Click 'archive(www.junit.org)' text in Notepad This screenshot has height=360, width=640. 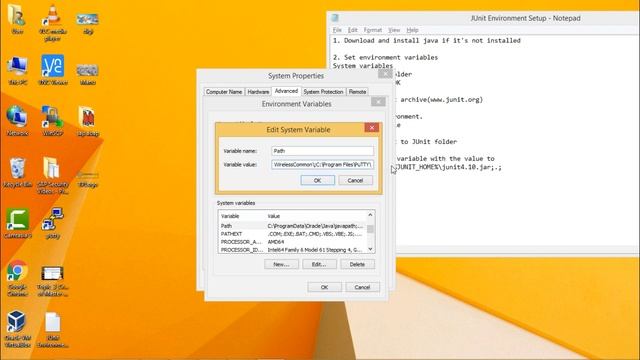click(442, 100)
